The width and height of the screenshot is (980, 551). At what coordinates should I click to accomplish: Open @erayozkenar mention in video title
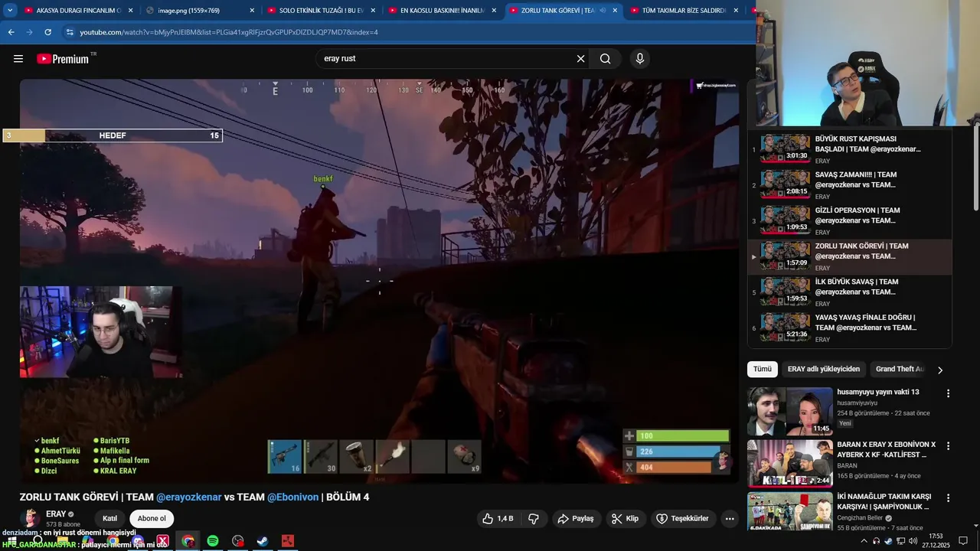188,497
